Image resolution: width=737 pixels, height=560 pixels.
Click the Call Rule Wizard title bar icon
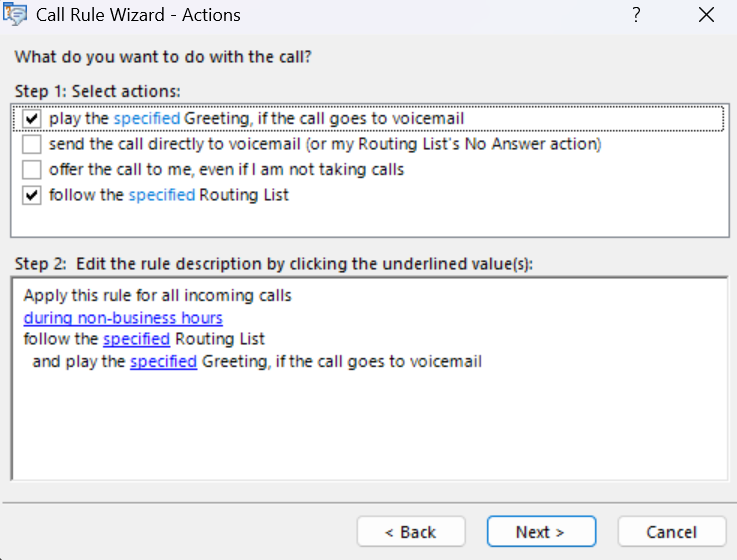[x=15, y=15]
